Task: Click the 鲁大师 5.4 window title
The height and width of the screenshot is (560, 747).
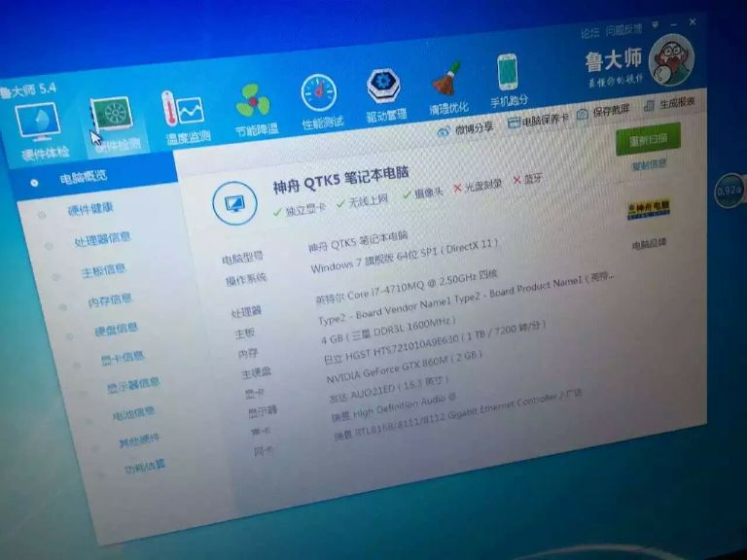Action: point(28,90)
